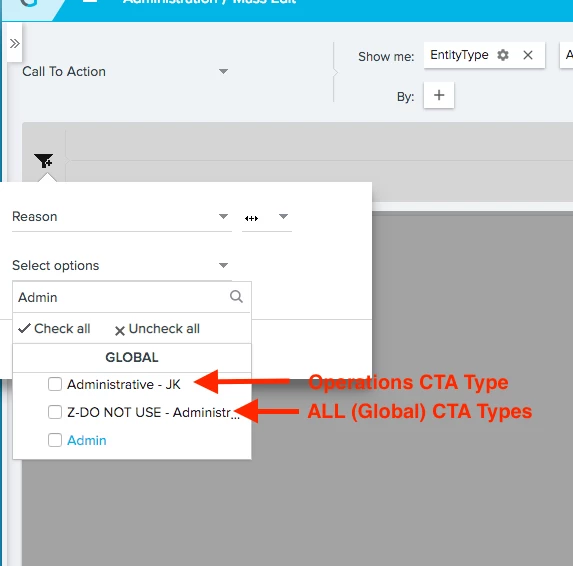Image resolution: width=573 pixels, height=566 pixels.
Task: Click Check all
Action: (x=54, y=328)
